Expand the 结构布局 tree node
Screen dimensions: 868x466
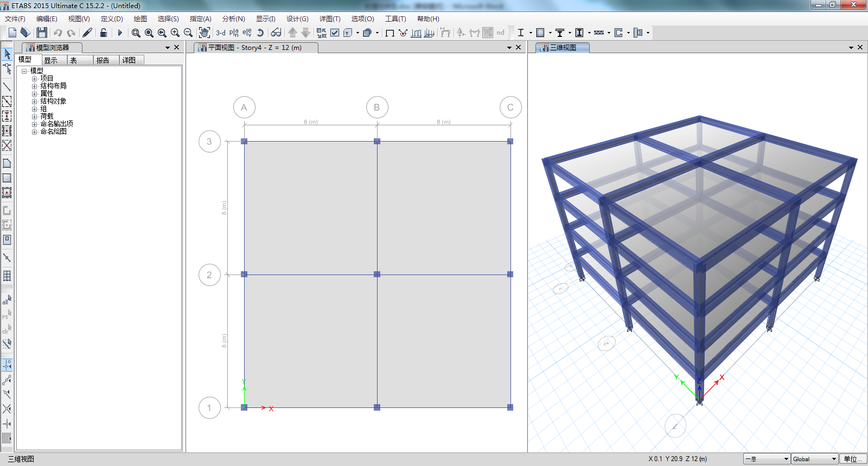coord(34,86)
